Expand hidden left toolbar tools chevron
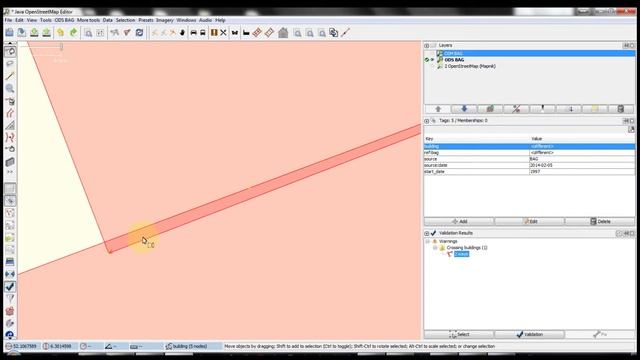Viewport: 640px width, 360px height. [x=10, y=172]
